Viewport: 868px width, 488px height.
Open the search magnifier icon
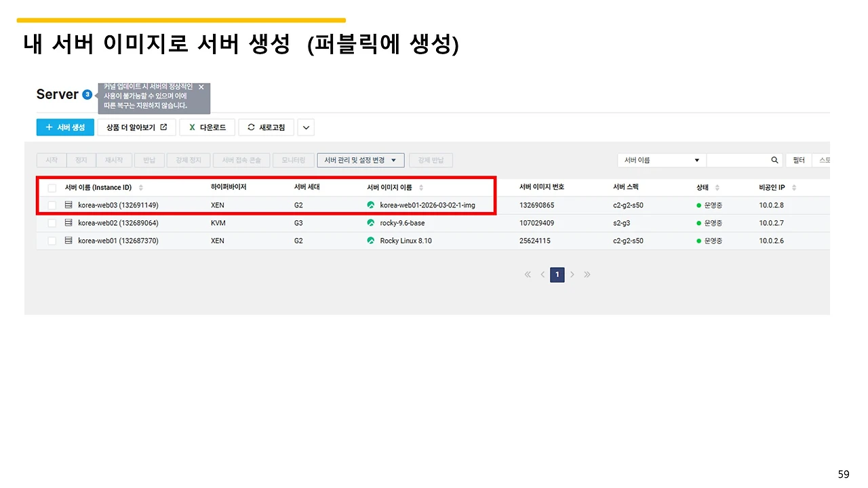[774, 160]
